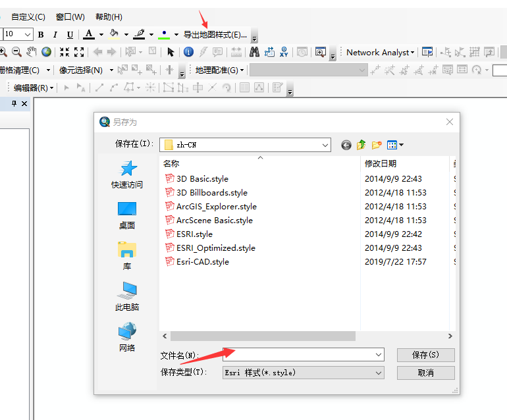
Task: Open the 窗口(W) menu
Action: pos(70,17)
